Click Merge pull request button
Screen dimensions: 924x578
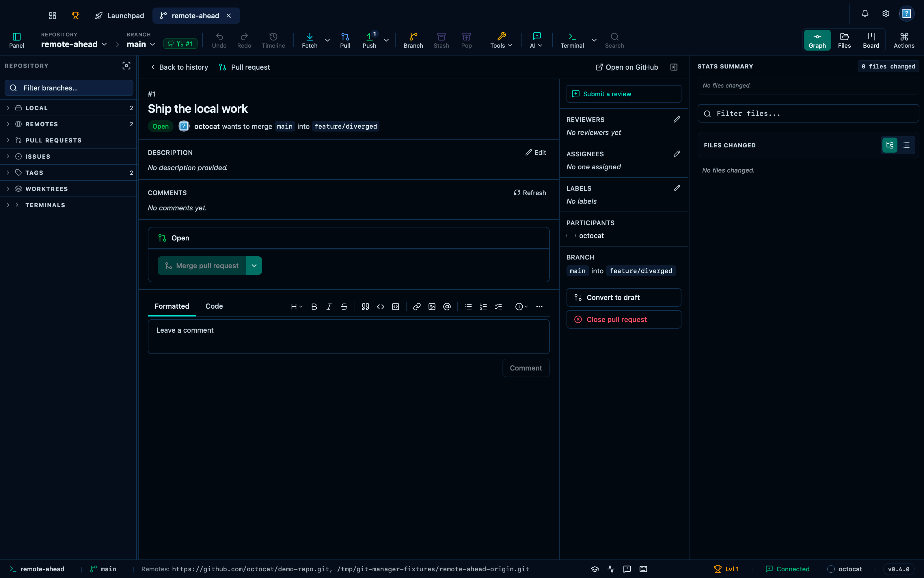coord(202,266)
